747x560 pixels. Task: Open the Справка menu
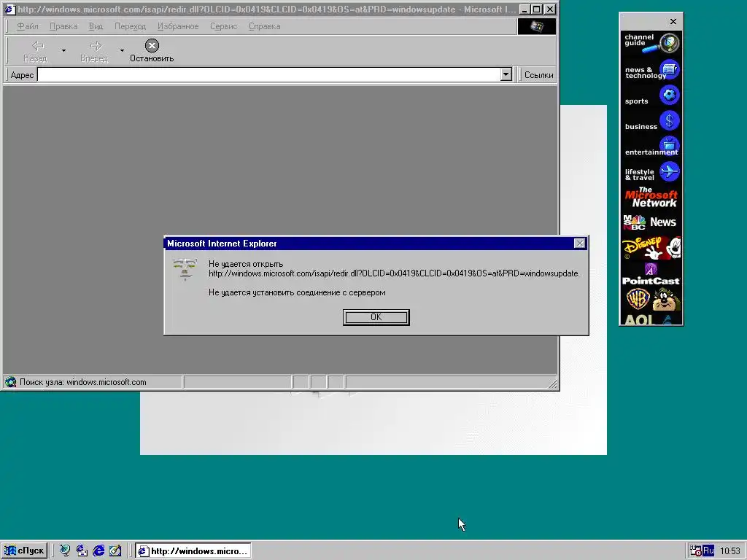click(x=264, y=26)
